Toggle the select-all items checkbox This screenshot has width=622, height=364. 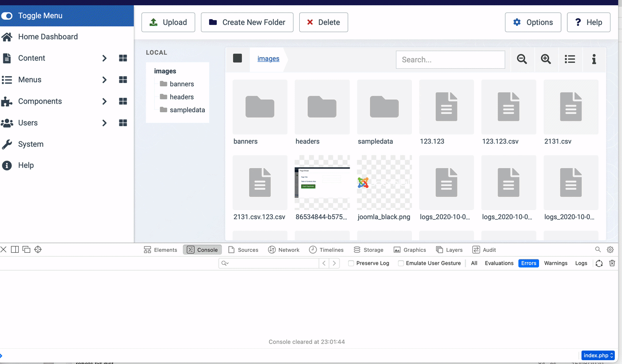pyautogui.click(x=237, y=59)
